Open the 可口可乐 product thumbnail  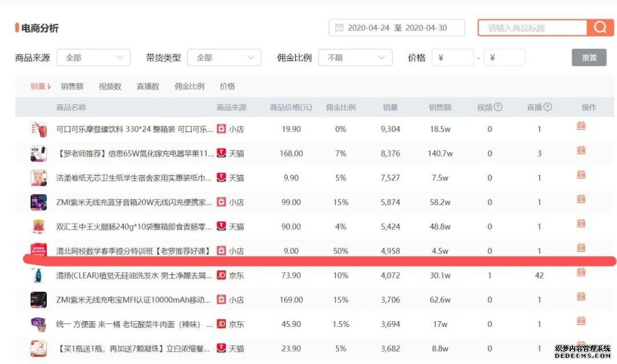point(39,129)
